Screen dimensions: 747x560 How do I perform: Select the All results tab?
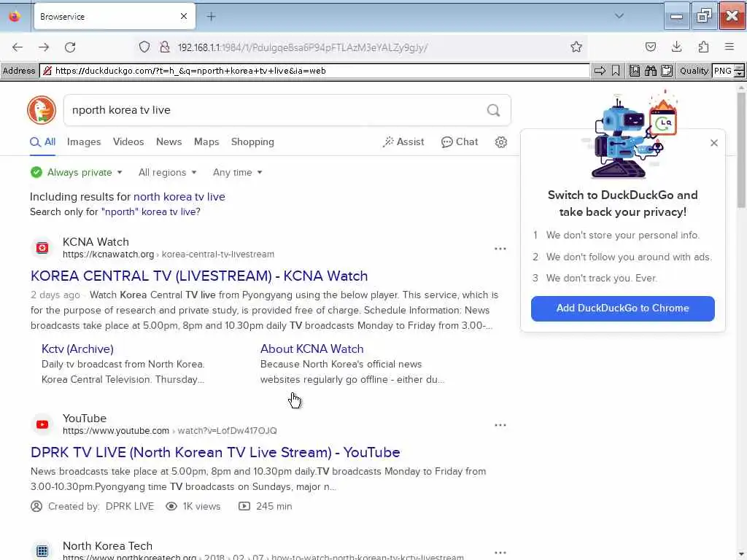[43, 142]
